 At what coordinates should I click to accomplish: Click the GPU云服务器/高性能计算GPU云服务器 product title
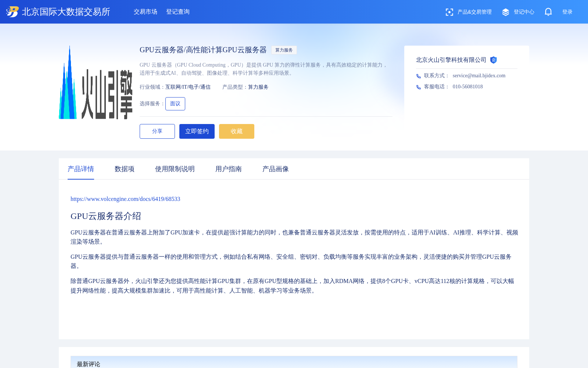tap(203, 50)
